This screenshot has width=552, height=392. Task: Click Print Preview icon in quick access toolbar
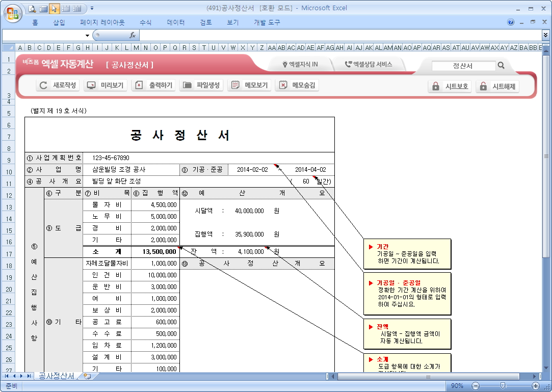[x=32, y=8]
